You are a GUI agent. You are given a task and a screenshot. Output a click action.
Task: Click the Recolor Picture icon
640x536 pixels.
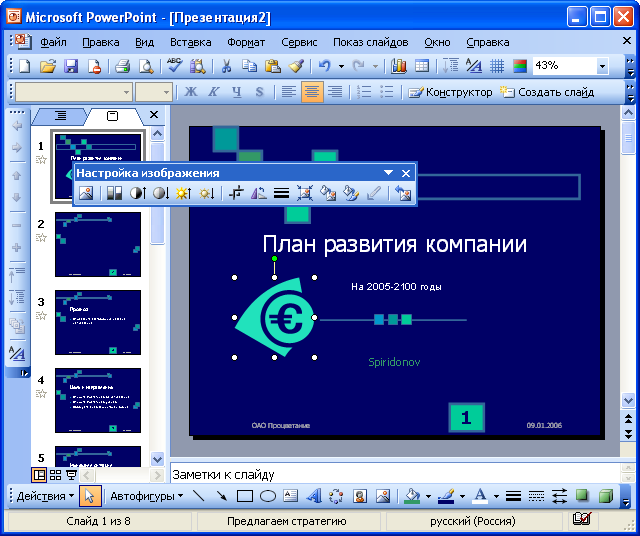[328, 193]
